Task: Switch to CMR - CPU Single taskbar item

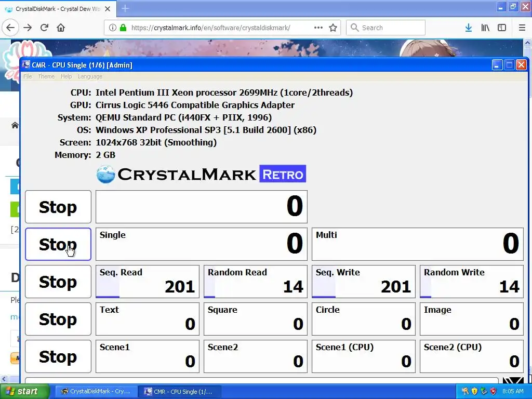Action: [x=180, y=392]
